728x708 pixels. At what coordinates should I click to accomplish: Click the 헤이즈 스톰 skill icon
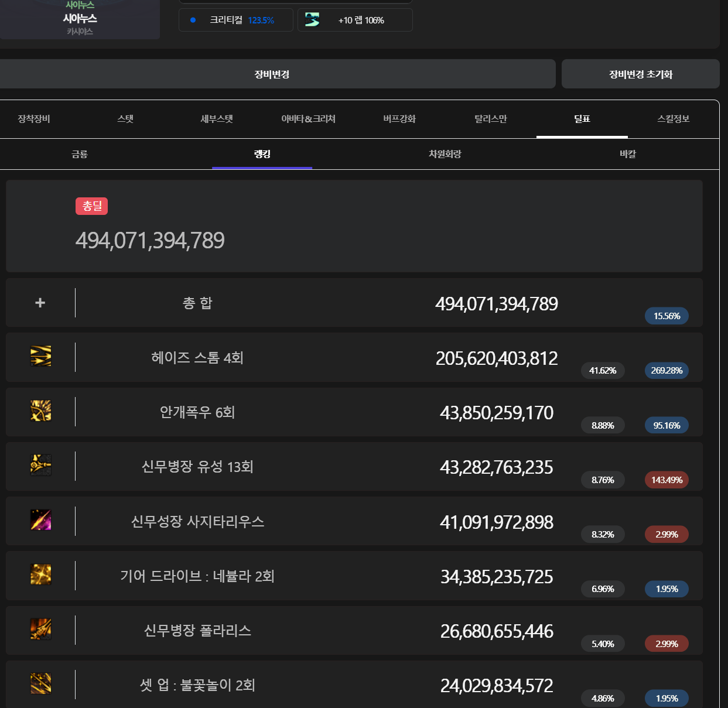[x=40, y=356]
